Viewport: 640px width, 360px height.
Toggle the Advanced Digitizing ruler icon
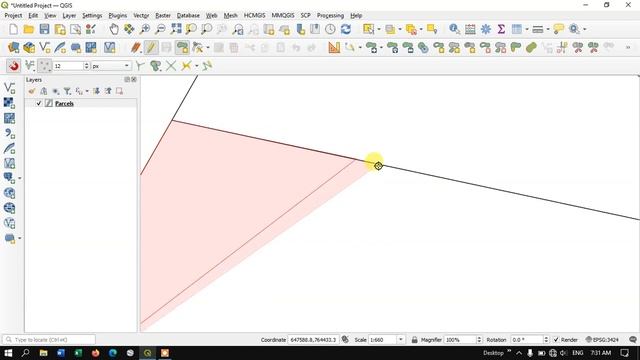tap(334, 47)
